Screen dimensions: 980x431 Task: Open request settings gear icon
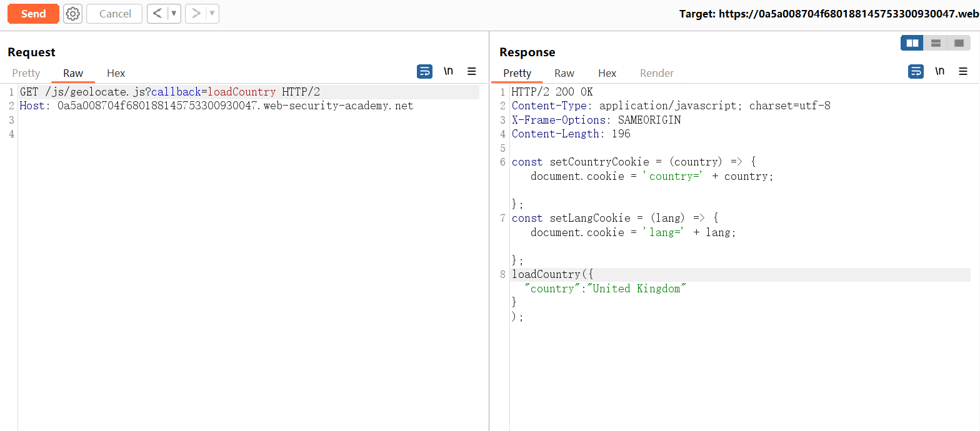click(x=73, y=14)
